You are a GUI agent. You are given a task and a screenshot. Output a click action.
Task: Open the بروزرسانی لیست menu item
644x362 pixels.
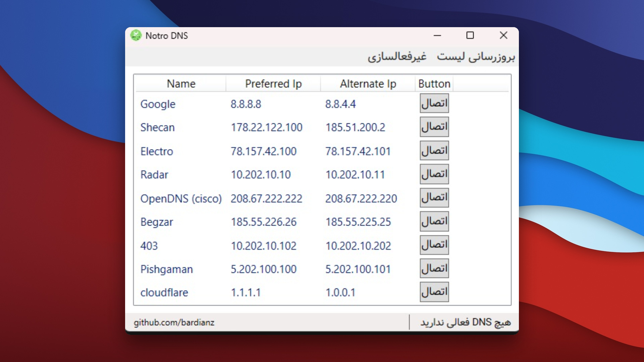[x=475, y=57]
